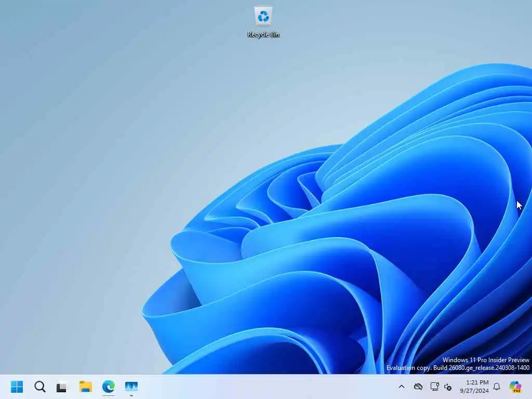Launch Copilot Preview from taskbar
532x399 pixels.
click(x=515, y=387)
